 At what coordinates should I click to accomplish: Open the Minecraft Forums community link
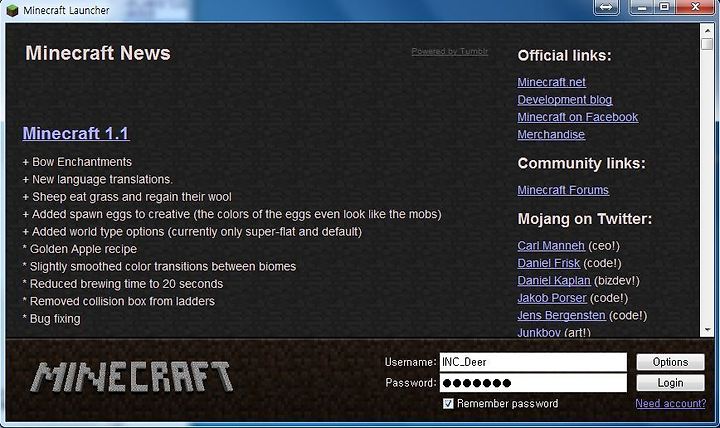[563, 190]
